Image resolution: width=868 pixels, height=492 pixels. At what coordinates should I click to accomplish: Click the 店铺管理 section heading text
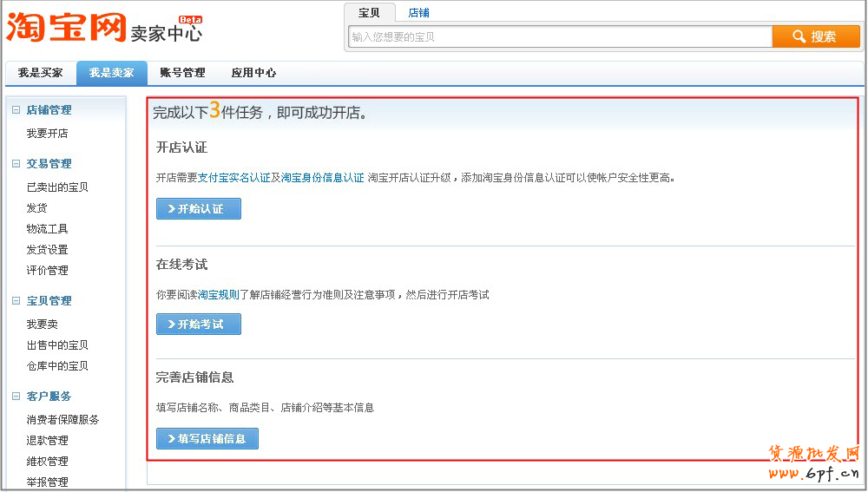(49, 110)
